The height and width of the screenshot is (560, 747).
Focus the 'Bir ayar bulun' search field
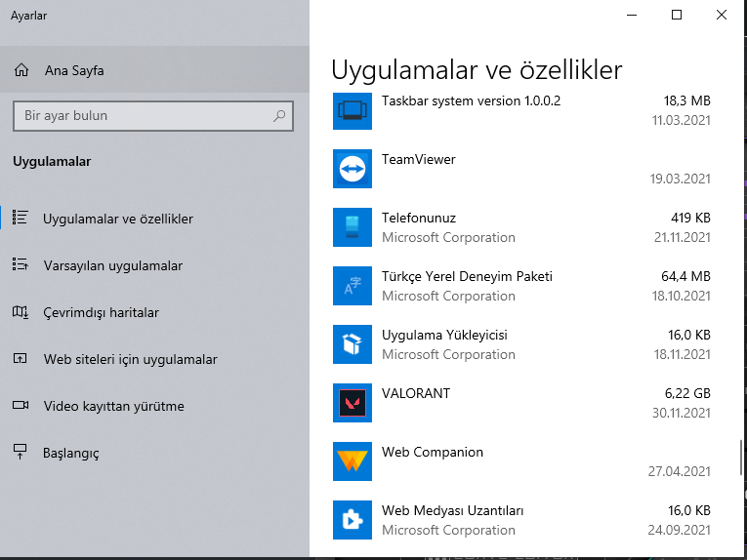coord(153,116)
